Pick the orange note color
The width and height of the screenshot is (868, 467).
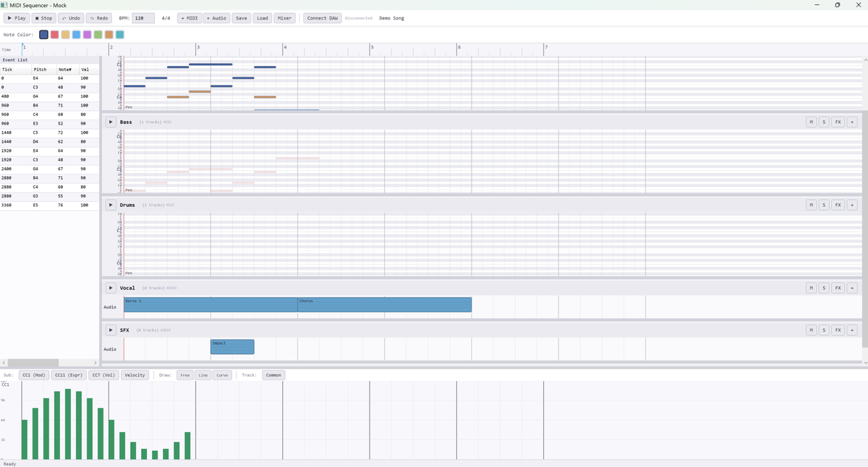pyautogui.click(x=109, y=35)
